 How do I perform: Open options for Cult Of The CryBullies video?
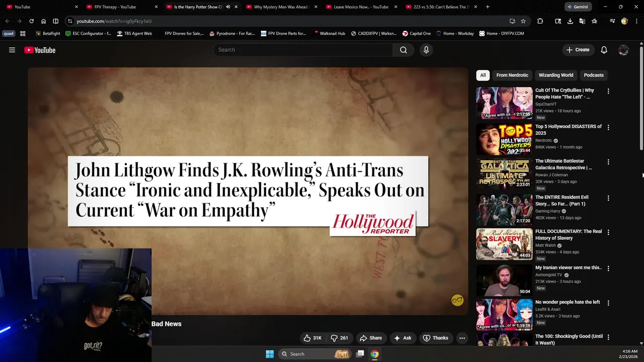[x=608, y=92]
